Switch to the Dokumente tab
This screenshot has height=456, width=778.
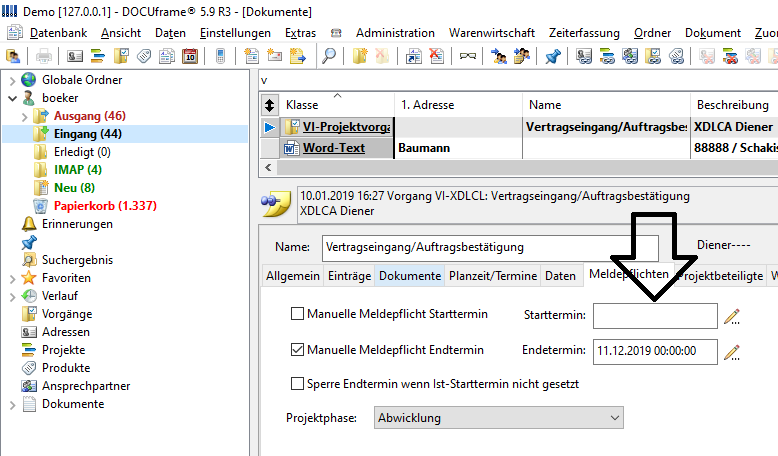410,276
